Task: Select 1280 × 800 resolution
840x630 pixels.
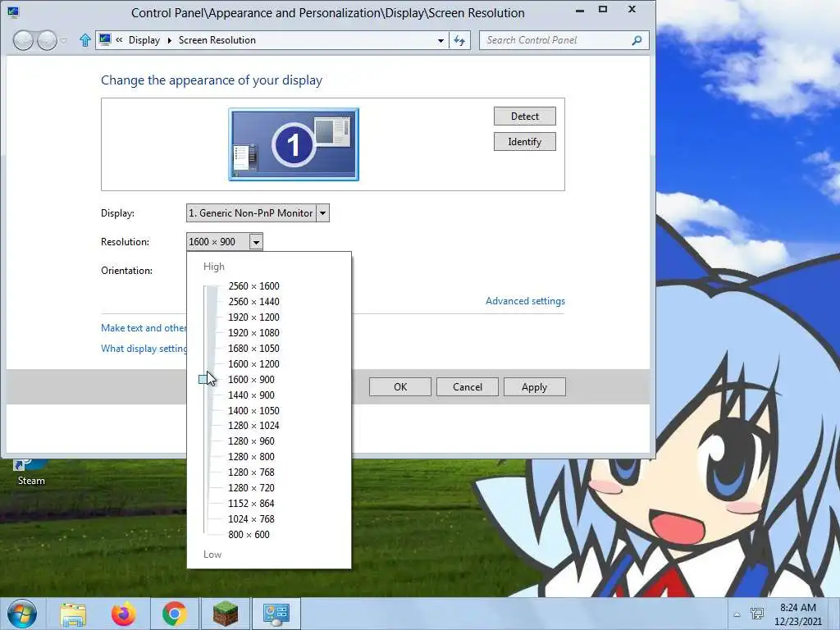Action: (x=251, y=456)
